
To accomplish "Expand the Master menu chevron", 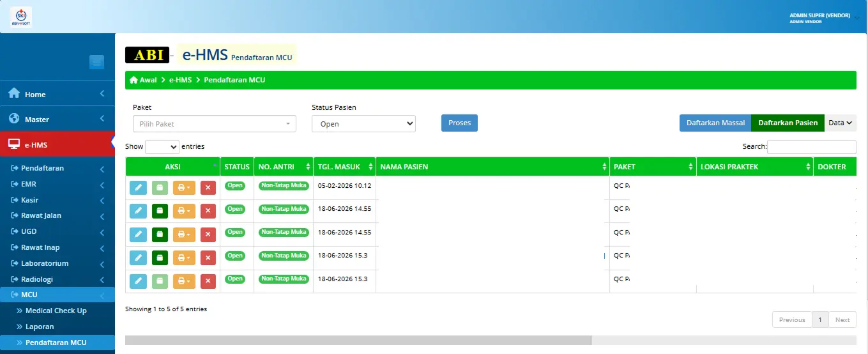I will point(102,119).
